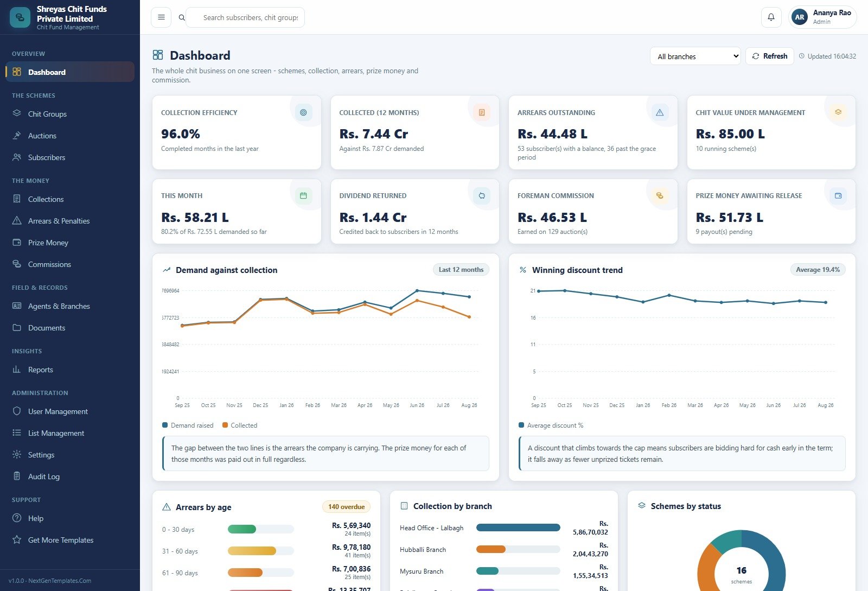Toggle the Collected legend item

(240, 425)
